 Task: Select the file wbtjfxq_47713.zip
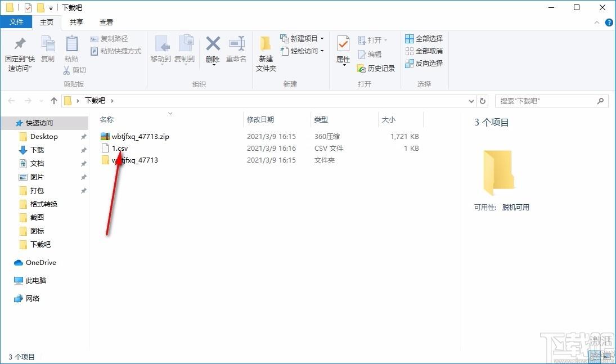pyautogui.click(x=140, y=136)
